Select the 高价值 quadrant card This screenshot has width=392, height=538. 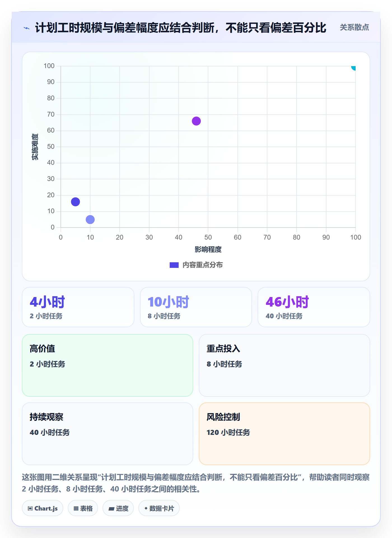point(108,365)
